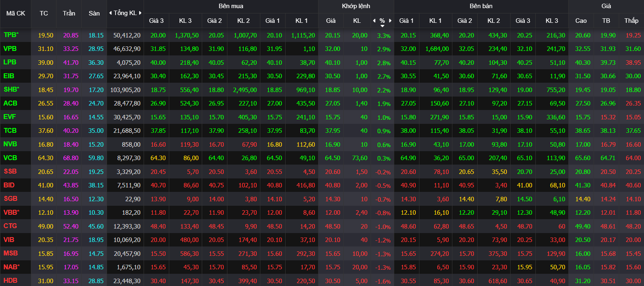
Task: Click the TB column header
Action: coord(606,20)
